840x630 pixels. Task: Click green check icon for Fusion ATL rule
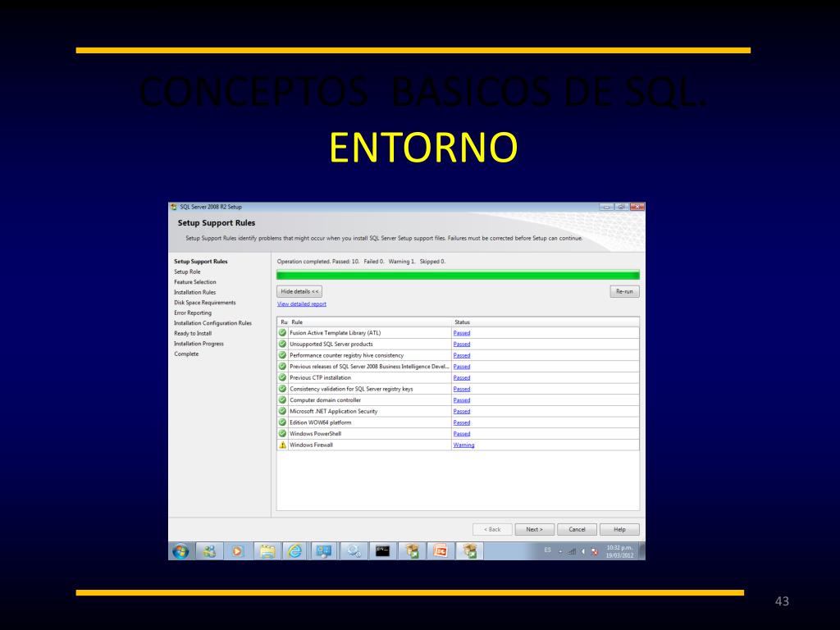click(282, 333)
